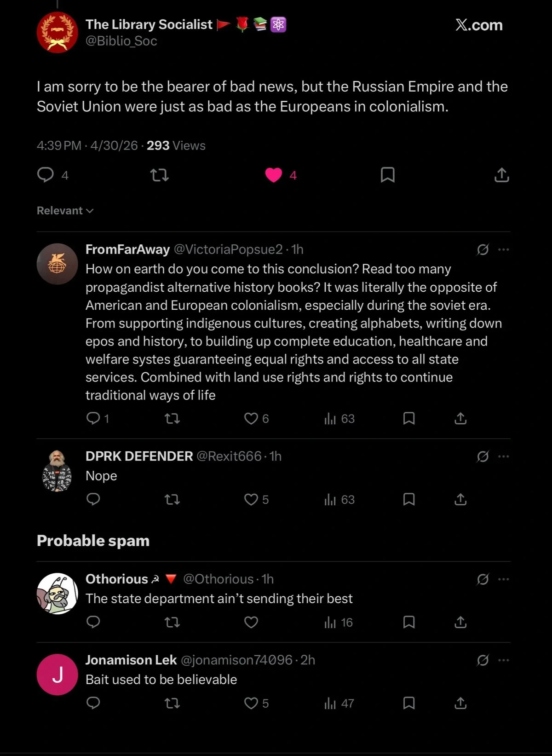Image resolution: width=552 pixels, height=756 pixels.
Task: Click the Grok icon on FromFarAway's reply
Action: (483, 249)
